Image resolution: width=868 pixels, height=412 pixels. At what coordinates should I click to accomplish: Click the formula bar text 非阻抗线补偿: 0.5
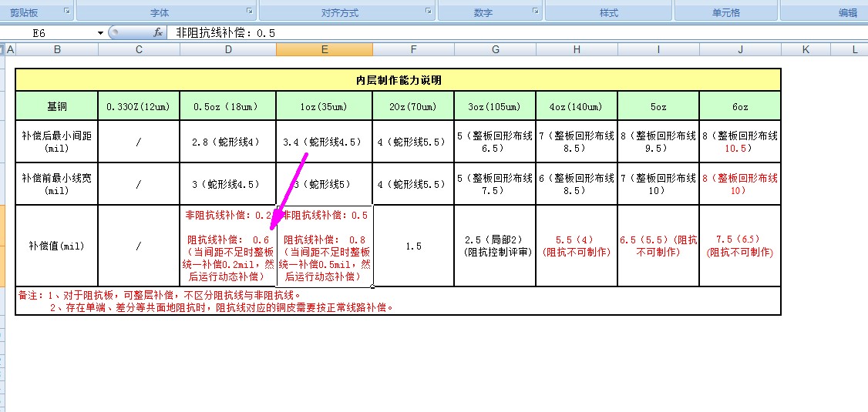(225, 33)
